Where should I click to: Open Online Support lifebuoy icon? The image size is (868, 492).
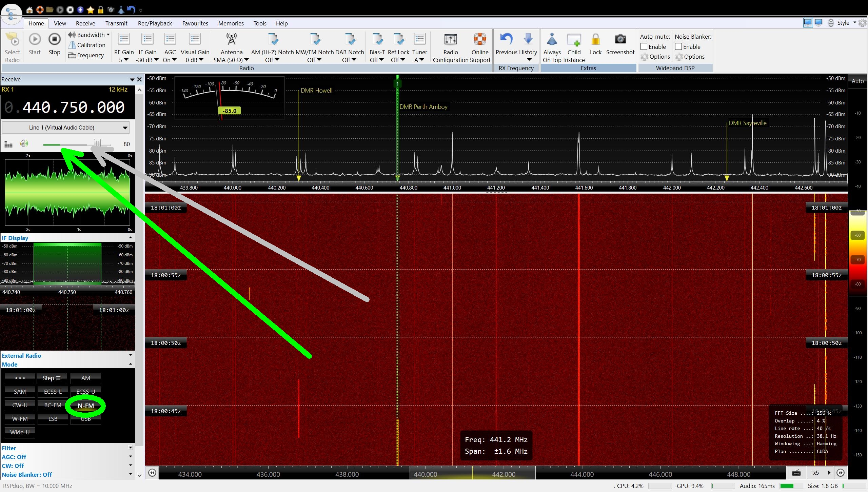pyautogui.click(x=480, y=40)
